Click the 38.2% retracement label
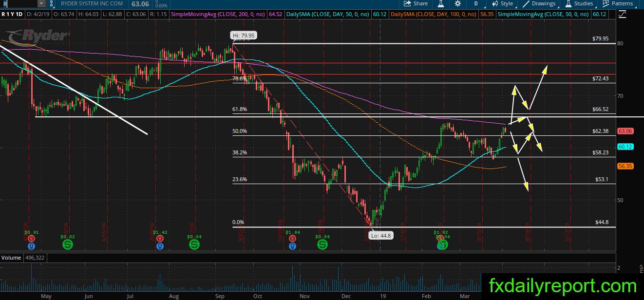644x300 pixels. pos(240,152)
